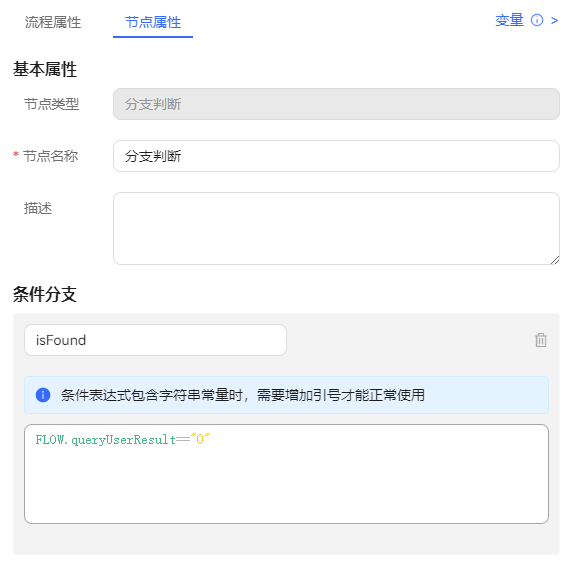Click the 基本属性 section heading
577x571 pixels.
(45, 69)
